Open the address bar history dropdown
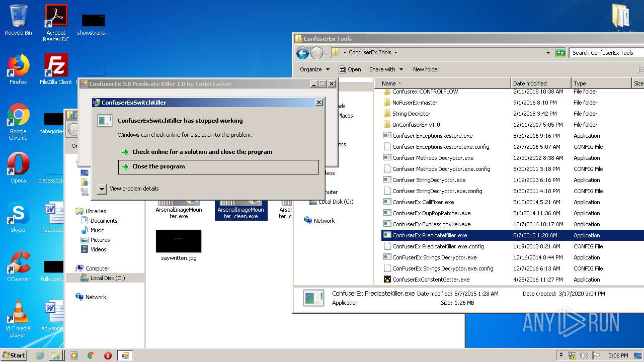644x362 pixels. click(x=548, y=52)
